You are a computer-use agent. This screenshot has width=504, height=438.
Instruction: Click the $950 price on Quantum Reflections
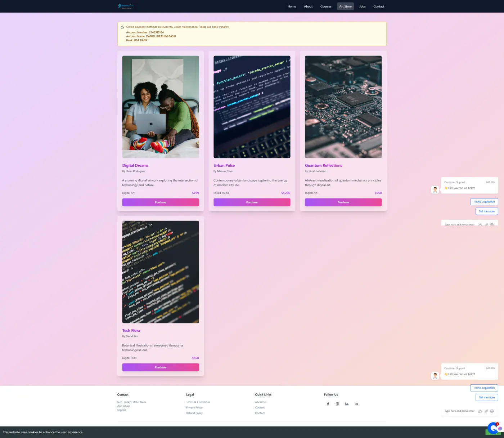378,193
